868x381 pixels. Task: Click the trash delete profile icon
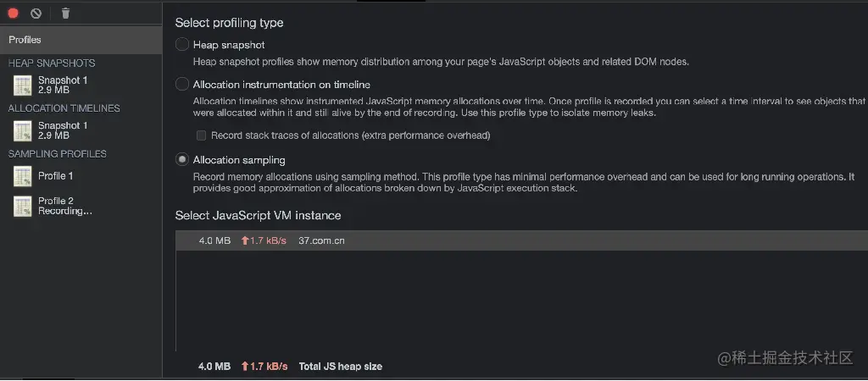click(x=65, y=14)
